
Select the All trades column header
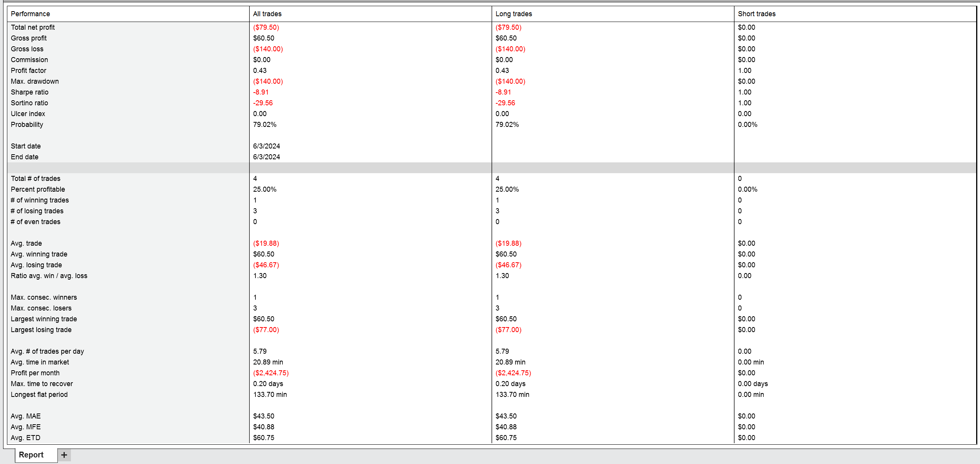pos(267,14)
